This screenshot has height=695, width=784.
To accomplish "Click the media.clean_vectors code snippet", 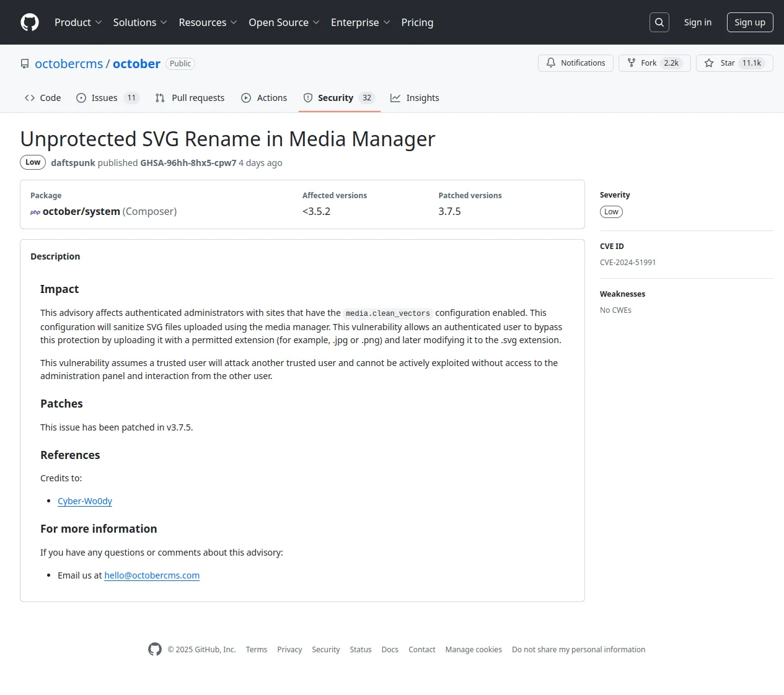I will point(388,313).
